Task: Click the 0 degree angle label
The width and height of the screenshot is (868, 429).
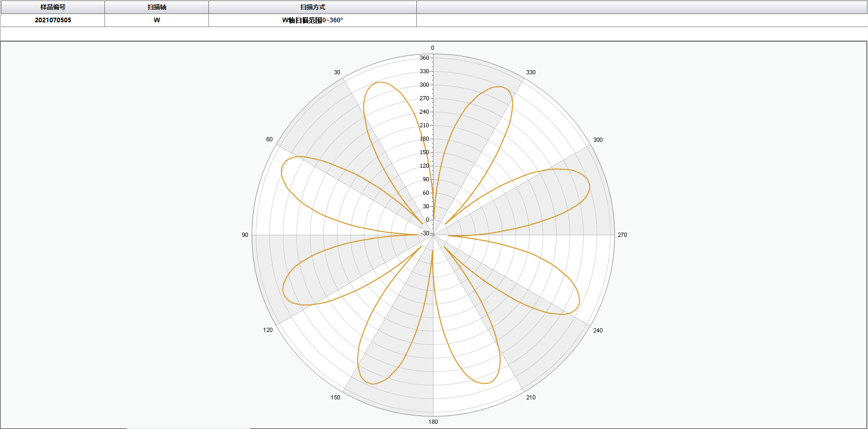Action: 432,48
